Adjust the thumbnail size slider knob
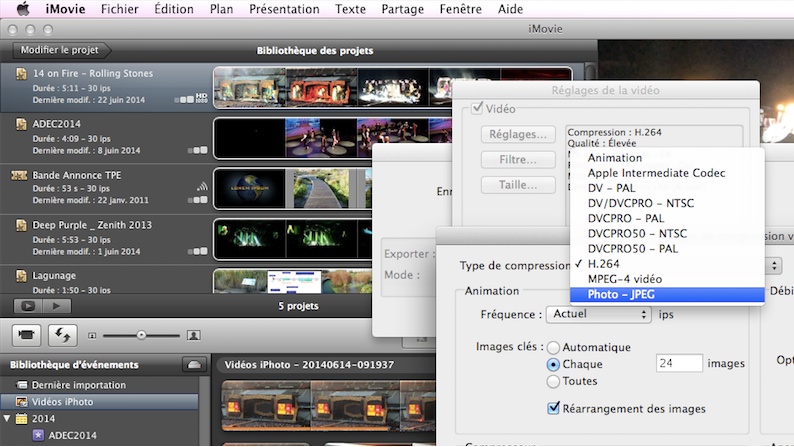Screen dimensions: 794x447 tap(141, 335)
